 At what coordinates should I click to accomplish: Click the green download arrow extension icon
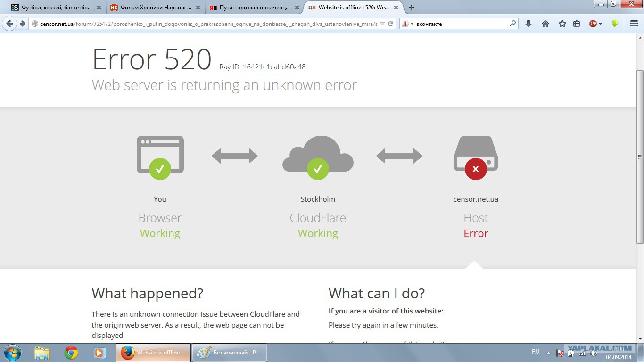615,24
